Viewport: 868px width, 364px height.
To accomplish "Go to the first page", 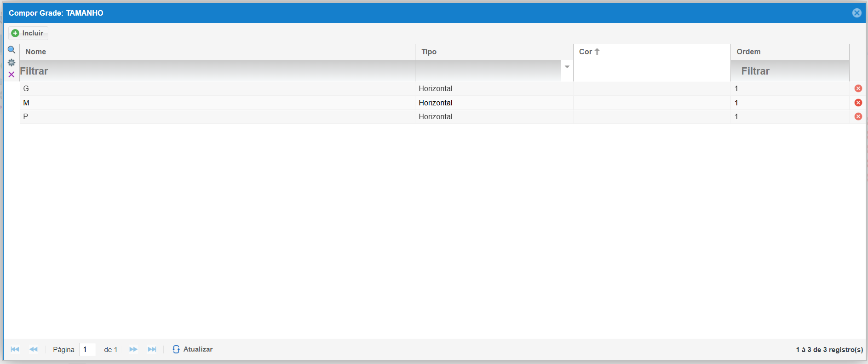I will pos(15,349).
